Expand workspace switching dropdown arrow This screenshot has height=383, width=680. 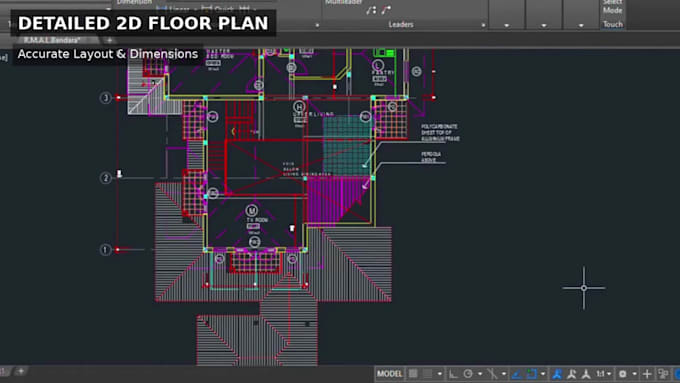pos(634,374)
